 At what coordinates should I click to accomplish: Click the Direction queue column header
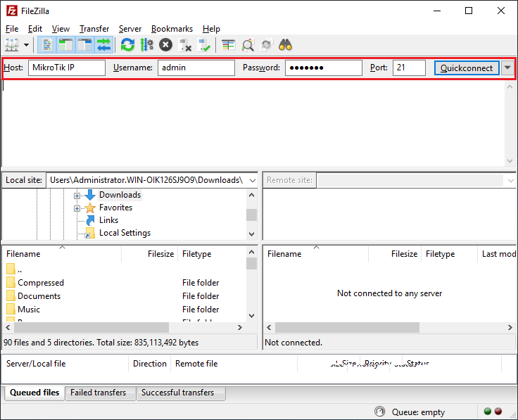pyautogui.click(x=150, y=364)
